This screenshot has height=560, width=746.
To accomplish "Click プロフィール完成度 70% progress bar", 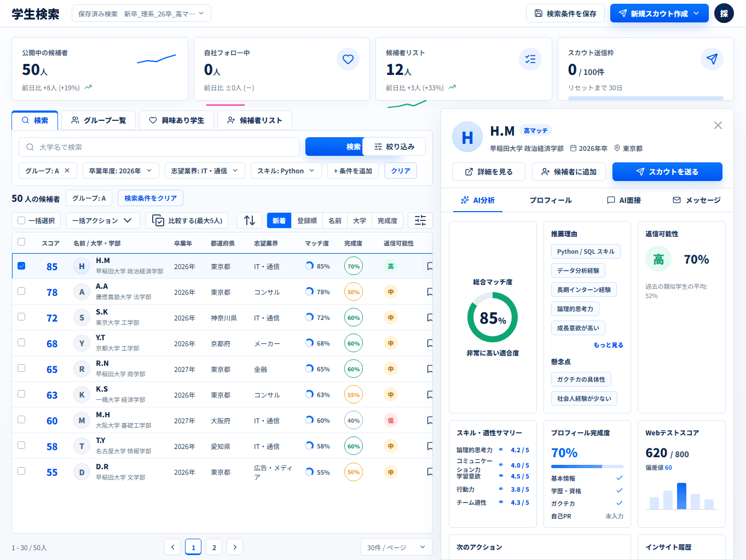I will pos(587,466).
